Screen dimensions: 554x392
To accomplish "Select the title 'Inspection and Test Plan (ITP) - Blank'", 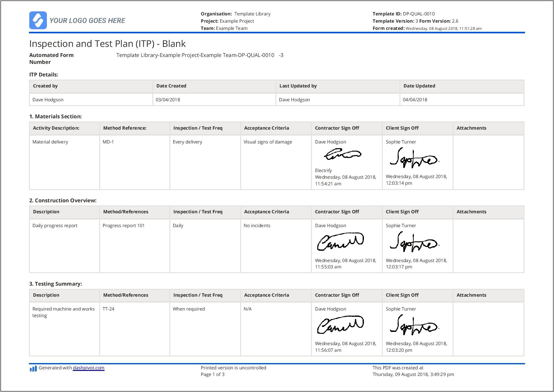I will [x=107, y=44].
